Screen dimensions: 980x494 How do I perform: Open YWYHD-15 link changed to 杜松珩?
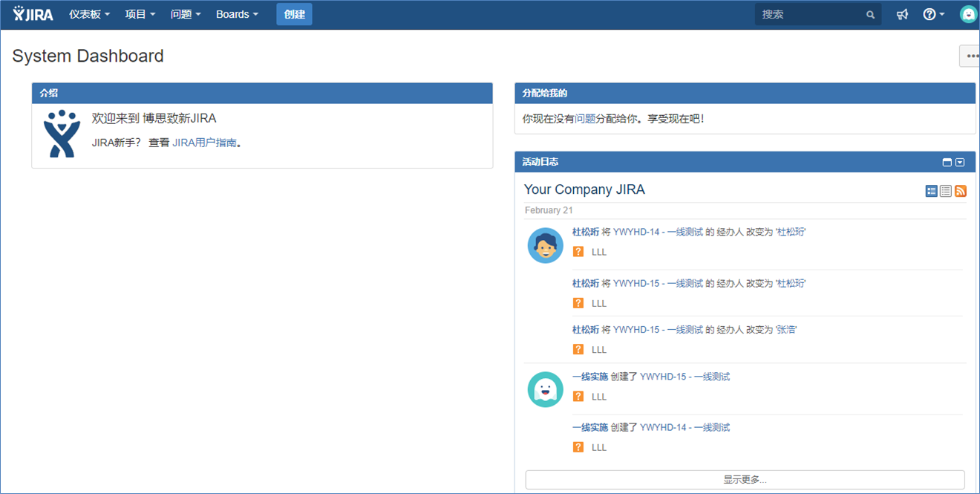click(658, 283)
